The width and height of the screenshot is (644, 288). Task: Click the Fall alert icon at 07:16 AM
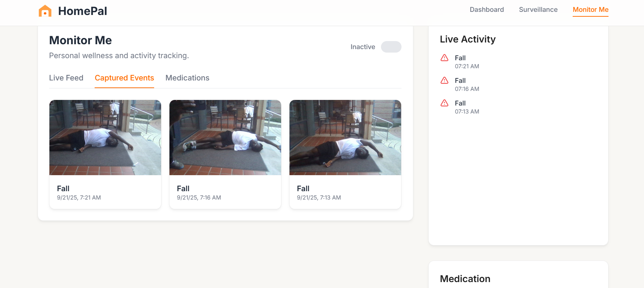[444, 80]
